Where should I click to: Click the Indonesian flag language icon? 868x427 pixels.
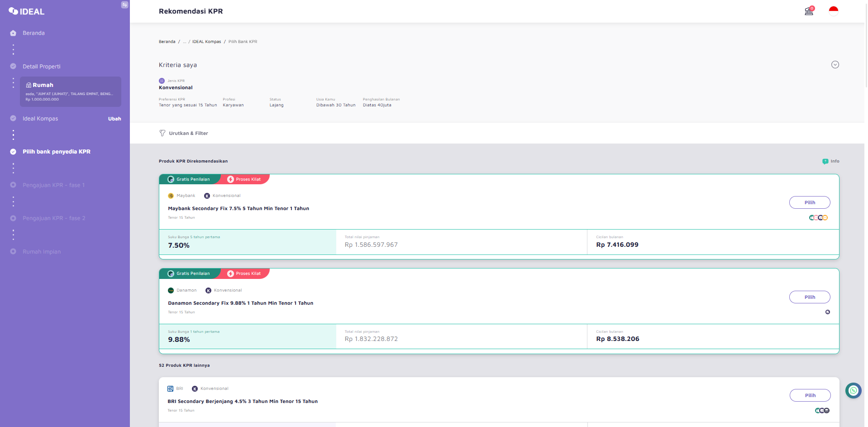click(x=834, y=11)
